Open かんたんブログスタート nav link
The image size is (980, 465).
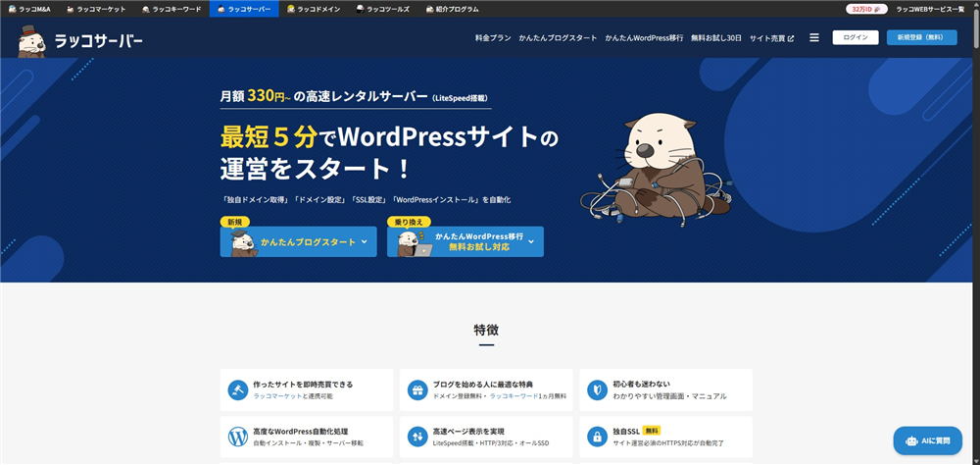[x=558, y=38]
